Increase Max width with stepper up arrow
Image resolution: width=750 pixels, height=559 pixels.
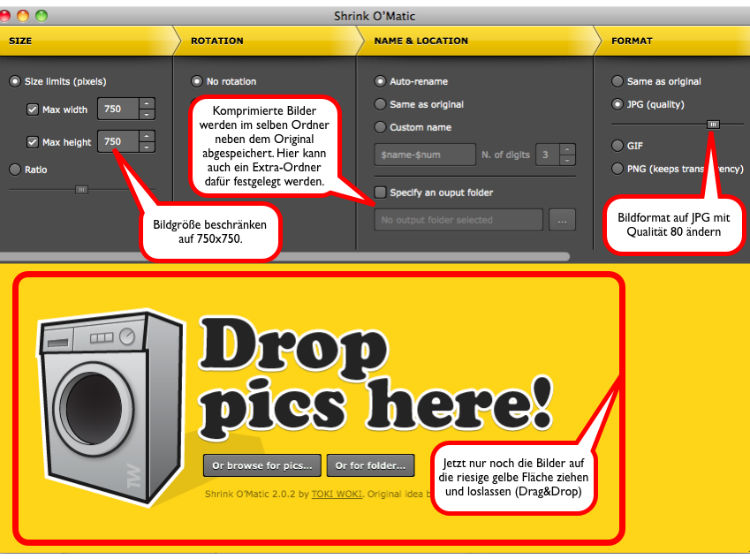(x=147, y=103)
